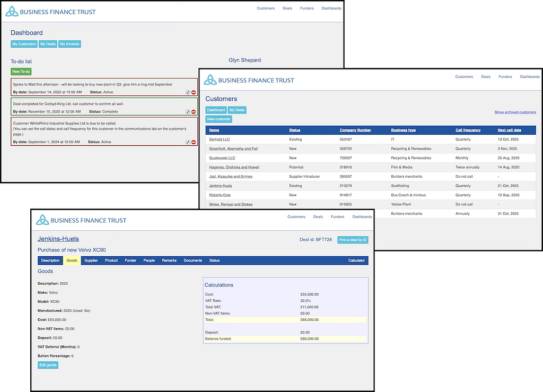
Task: Click edit pencil icon on 'Spoke to Matt' to-do
Action: click(188, 92)
